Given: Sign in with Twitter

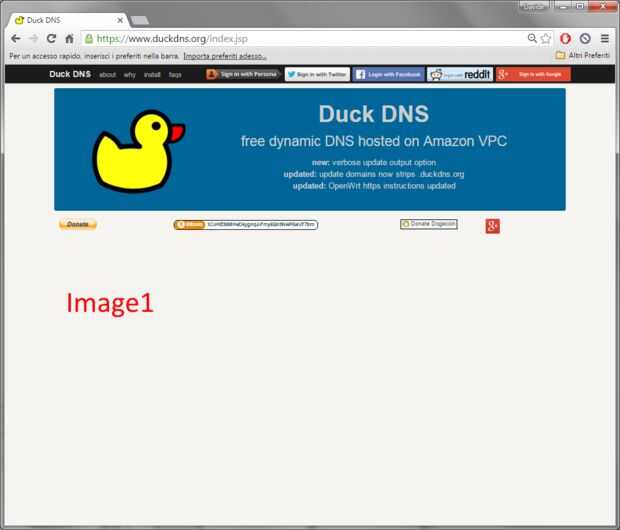Looking at the screenshot, I should coord(317,74).
